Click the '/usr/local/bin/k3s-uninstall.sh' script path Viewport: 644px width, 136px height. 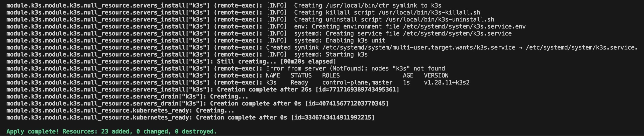(440, 19)
